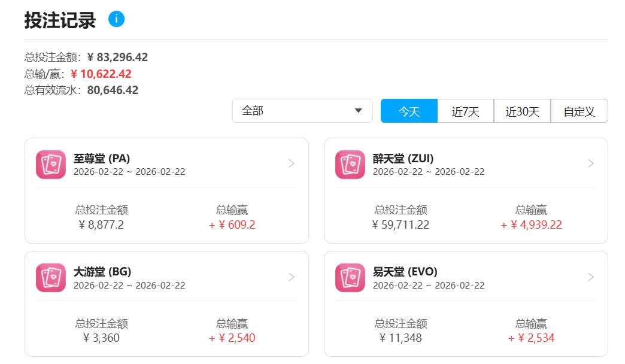Open 易天堂 (EVO) record with right chevron
Viewport: 625px width, 364px height.
(x=591, y=277)
